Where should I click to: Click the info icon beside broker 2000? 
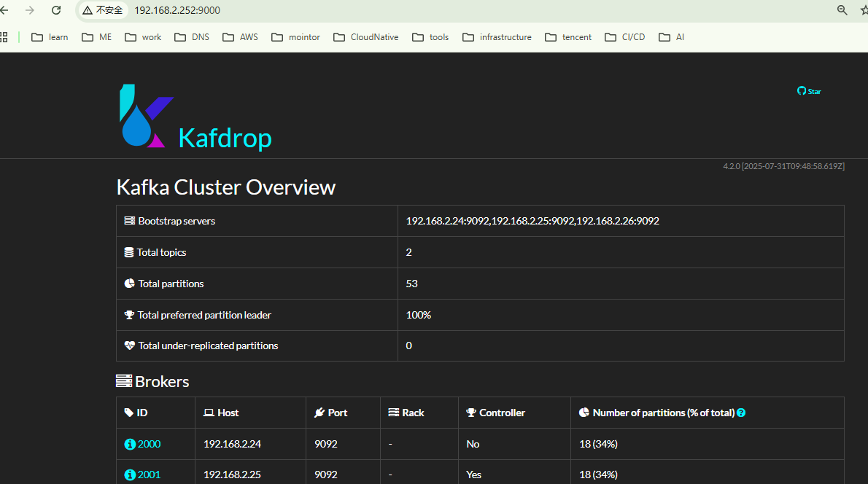pos(130,444)
